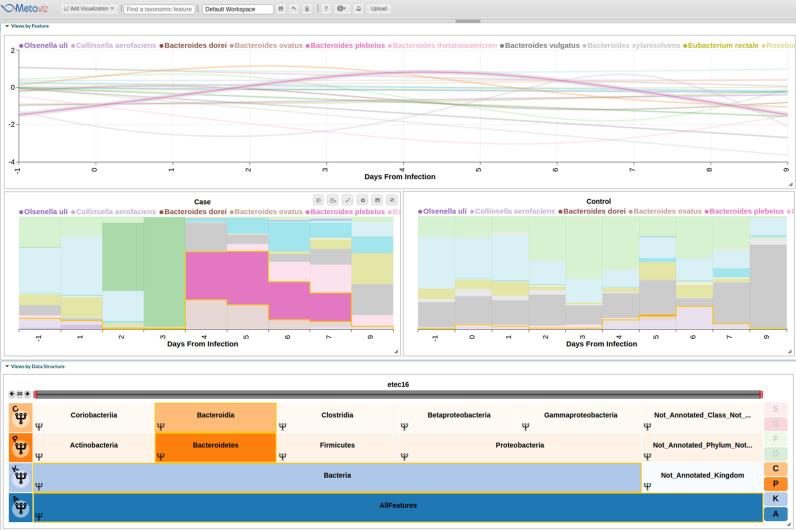This screenshot has height=530, width=796.
Task: Toggle Bacteroides ovatus in line chart legend
Action: [x=266, y=45]
